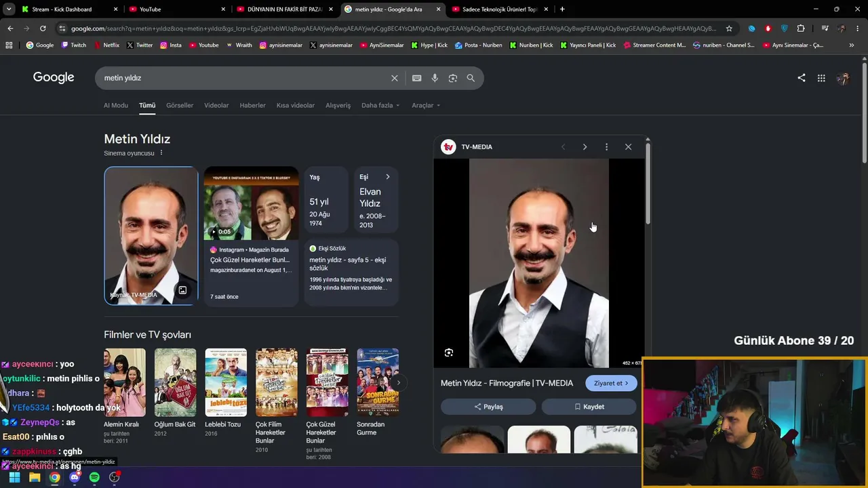The image size is (868, 488).
Task: Click the image preview panel scrollbar
Action: pos(648,183)
